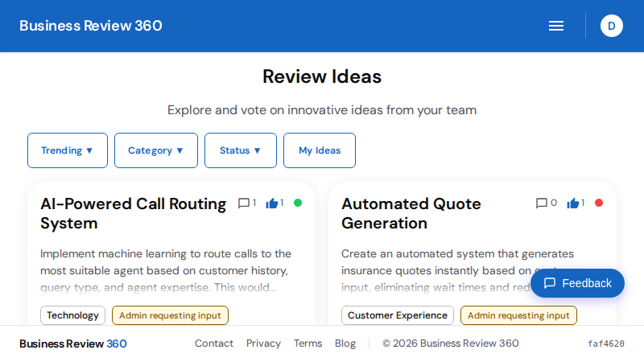Screen dimensions: 644x362
Task: Click red status dot on Automated Quote Generation
Action: click(x=599, y=203)
